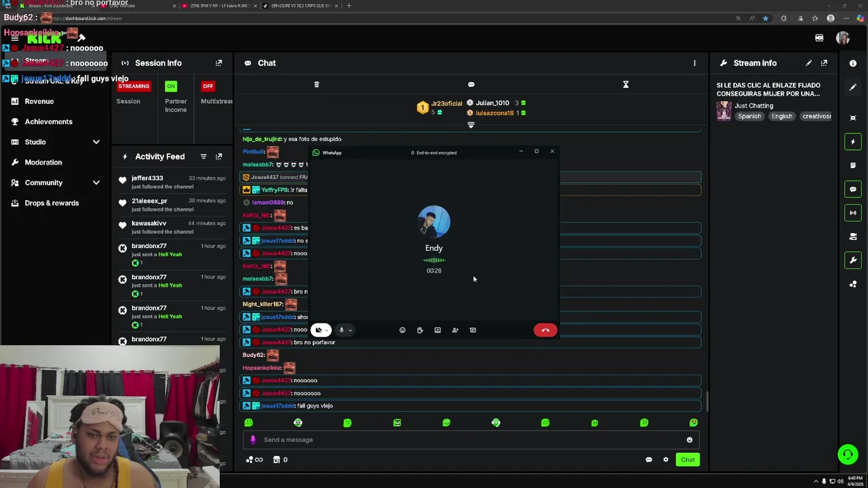
Task: Toggle the Multistream OFF badge
Action: 208,86
